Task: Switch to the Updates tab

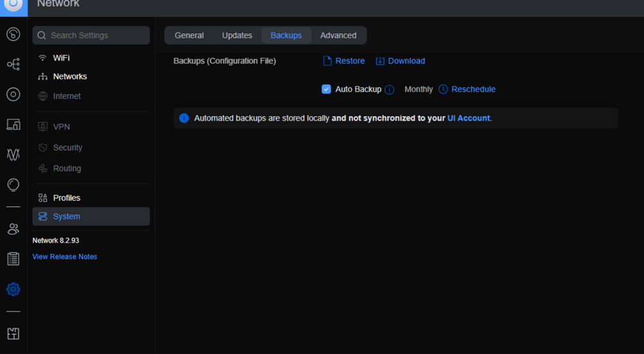Action: point(237,35)
